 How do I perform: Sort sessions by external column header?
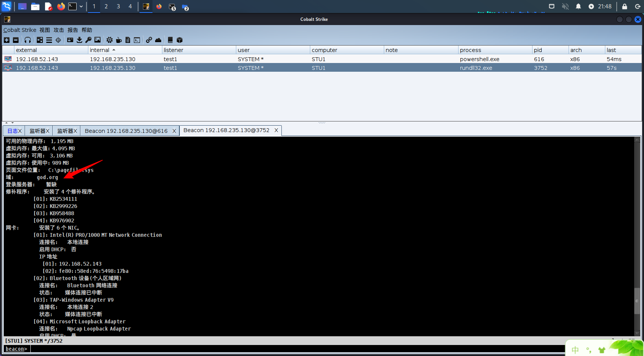click(x=51, y=50)
